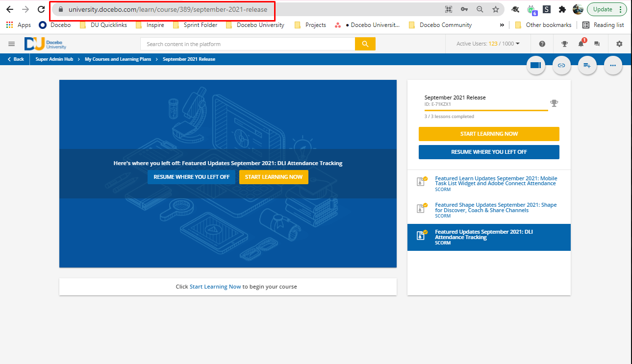Image resolution: width=632 pixels, height=364 pixels.
Task: Open the Inspire bookmark folder
Action: click(x=150, y=25)
